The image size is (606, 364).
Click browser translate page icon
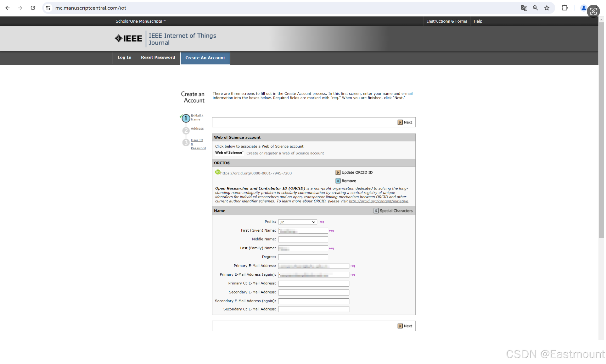(x=524, y=8)
